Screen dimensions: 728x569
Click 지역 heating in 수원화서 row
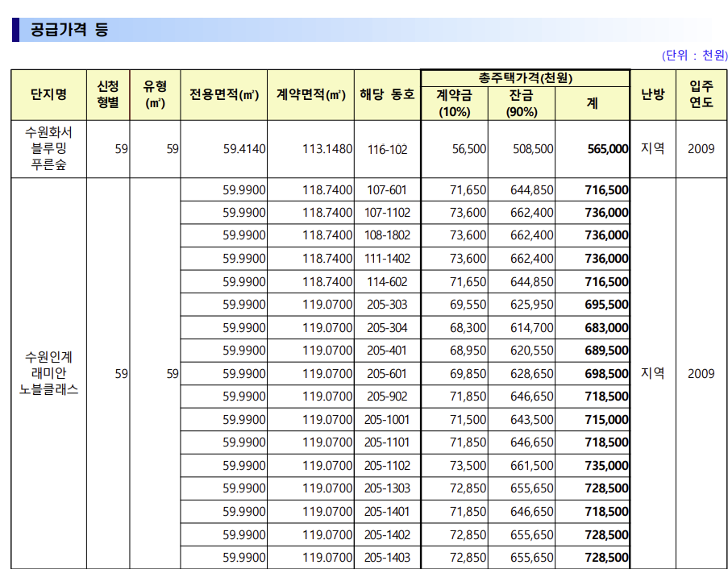pyautogui.click(x=653, y=148)
